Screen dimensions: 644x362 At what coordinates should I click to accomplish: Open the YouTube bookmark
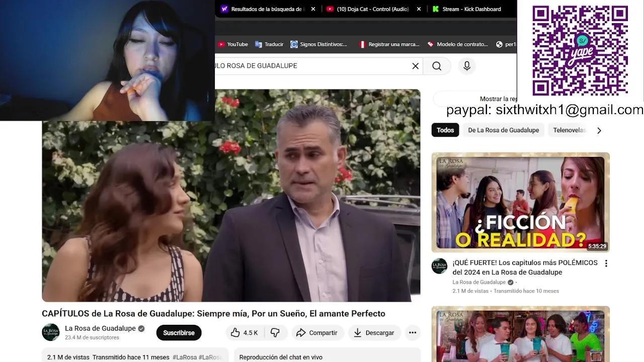[233, 44]
